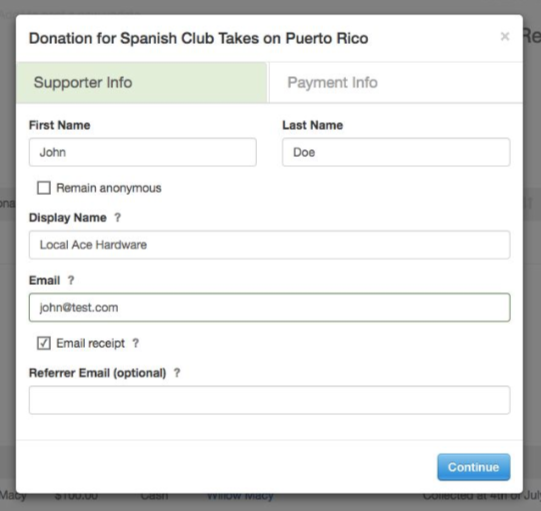
Task: Check the Remain anonymous checkbox
Action: click(44, 188)
